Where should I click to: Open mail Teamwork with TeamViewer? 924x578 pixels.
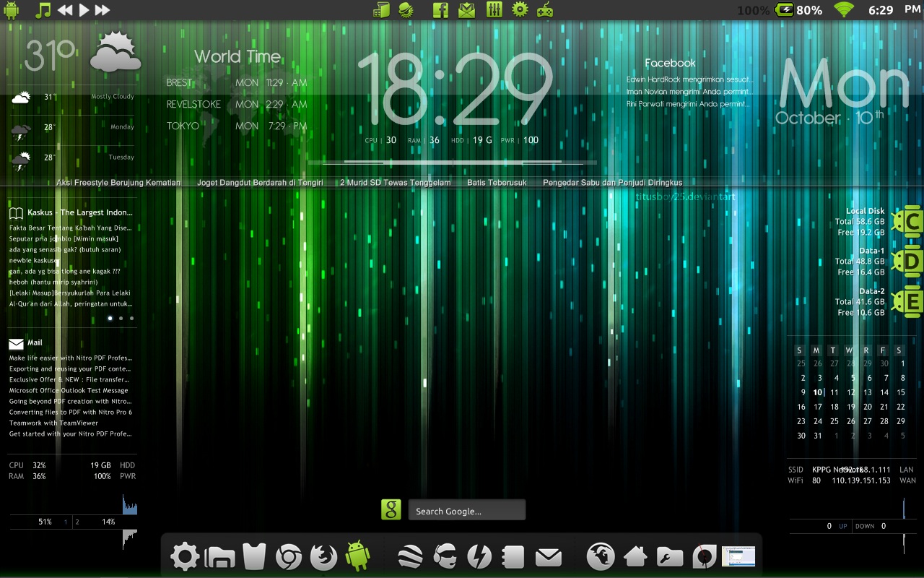coord(53,423)
